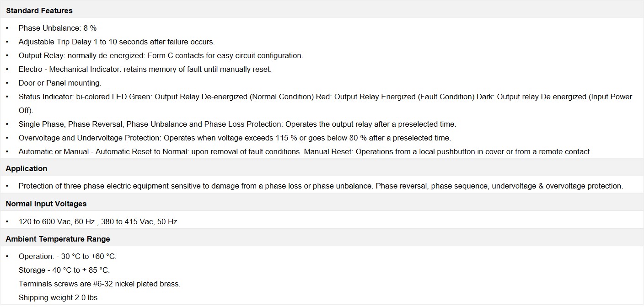Click the Normal Input Voltages heading
Viewport: 644px width, 307px height.
[x=46, y=204]
